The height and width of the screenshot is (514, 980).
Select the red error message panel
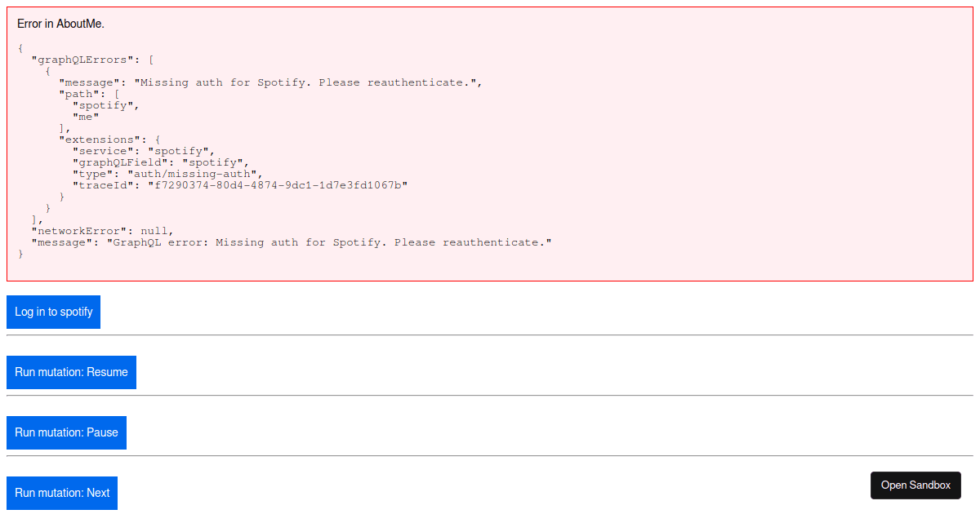[x=490, y=147]
